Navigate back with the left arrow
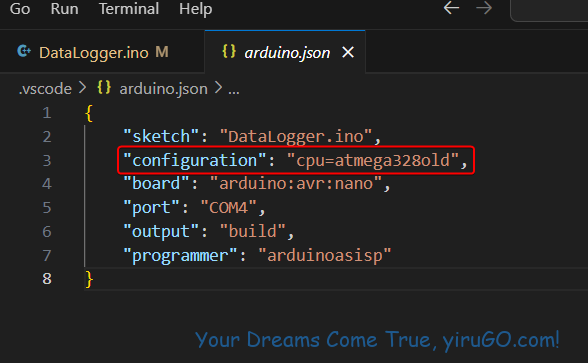The width and height of the screenshot is (588, 363). coord(452,8)
